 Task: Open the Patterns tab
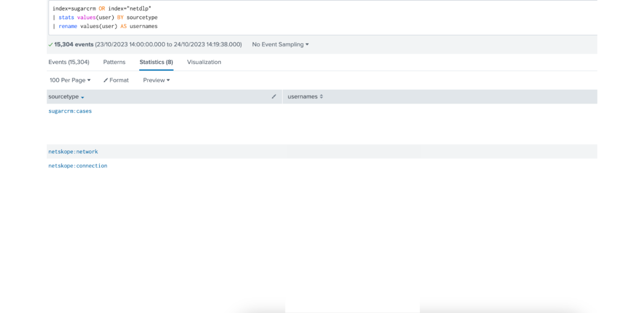114,62
